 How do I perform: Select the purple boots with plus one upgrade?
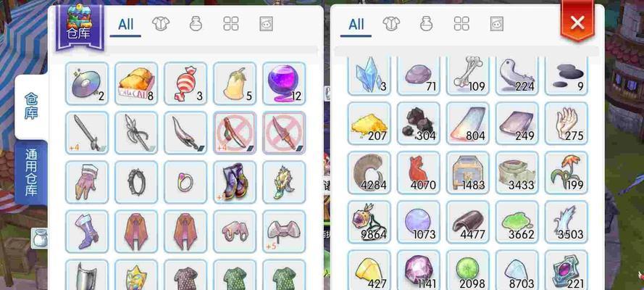point(235,182)
